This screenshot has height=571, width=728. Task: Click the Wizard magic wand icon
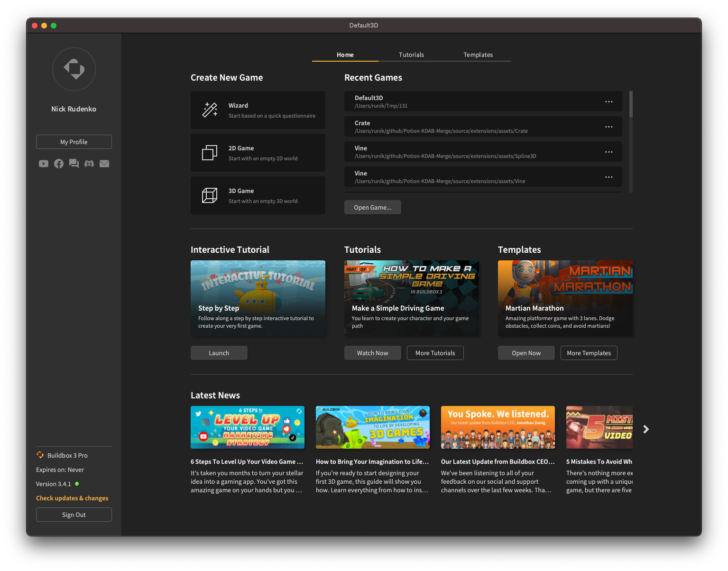[x=210, y=110]
